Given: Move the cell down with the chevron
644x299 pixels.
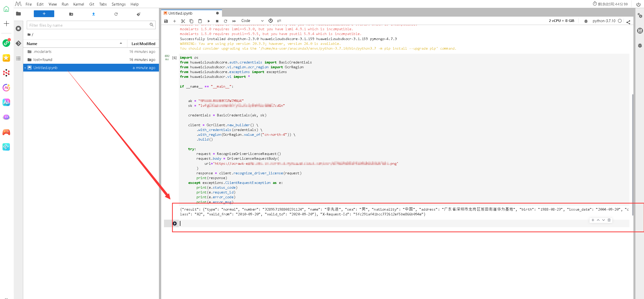Looking at the screenshot, I should [x=603, y=220].
